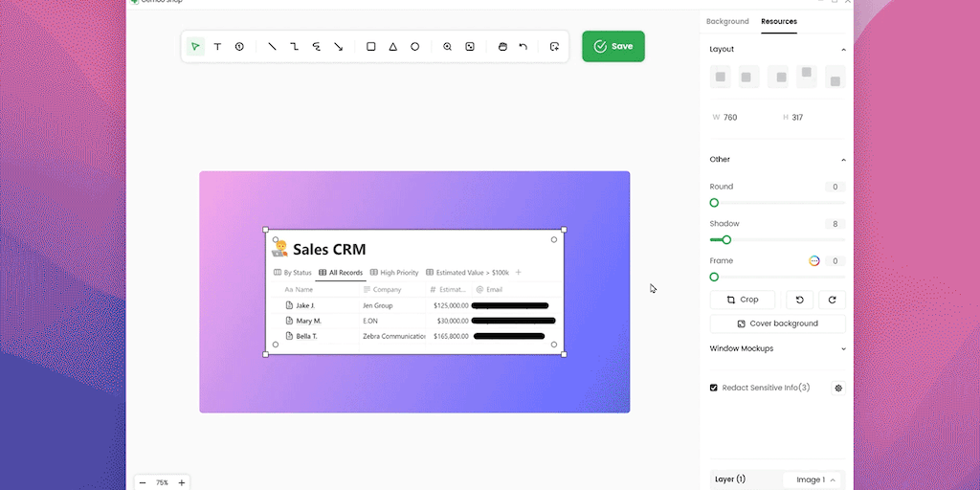Image resolution: width=980 pixels, height=490 pixels.
Task: Click the Jen Group company cell
Action: click(x=377, y=305)
